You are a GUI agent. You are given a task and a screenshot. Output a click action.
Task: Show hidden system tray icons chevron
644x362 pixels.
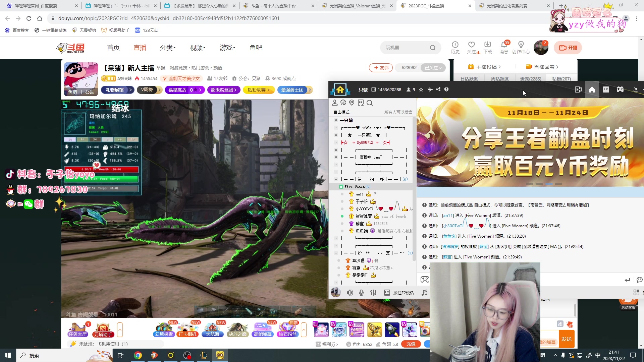point(555,355)
